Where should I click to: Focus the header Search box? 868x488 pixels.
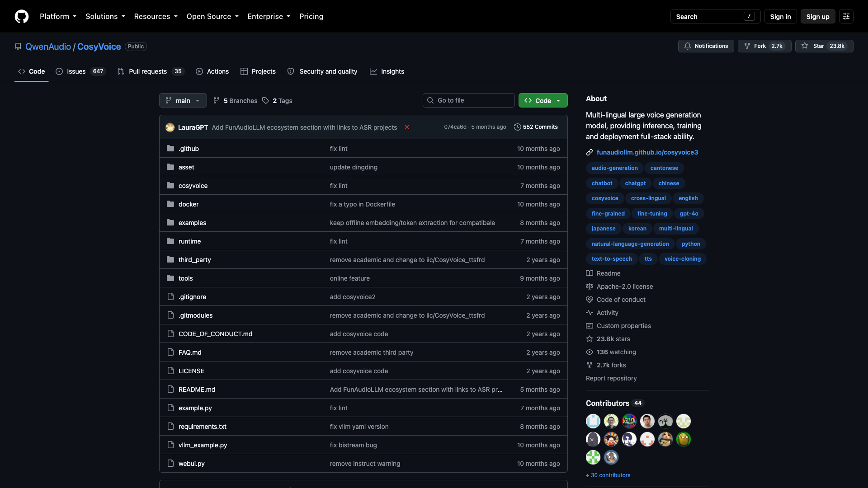715,16
